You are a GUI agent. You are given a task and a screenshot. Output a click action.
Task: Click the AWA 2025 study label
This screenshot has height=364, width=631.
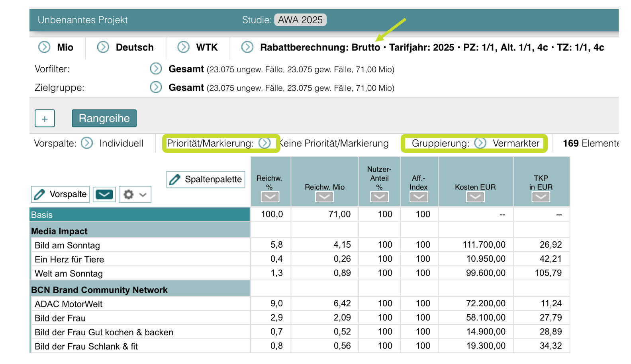[300, 20]
